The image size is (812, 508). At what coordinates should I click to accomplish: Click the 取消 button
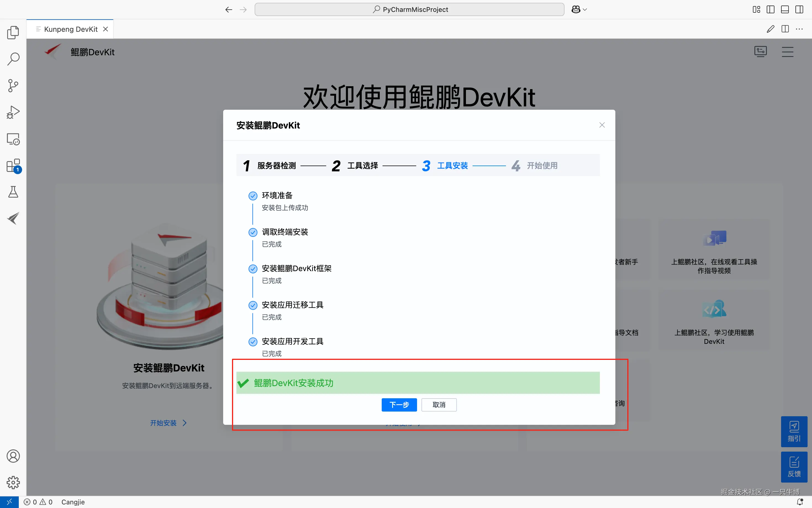pos(439,405)
